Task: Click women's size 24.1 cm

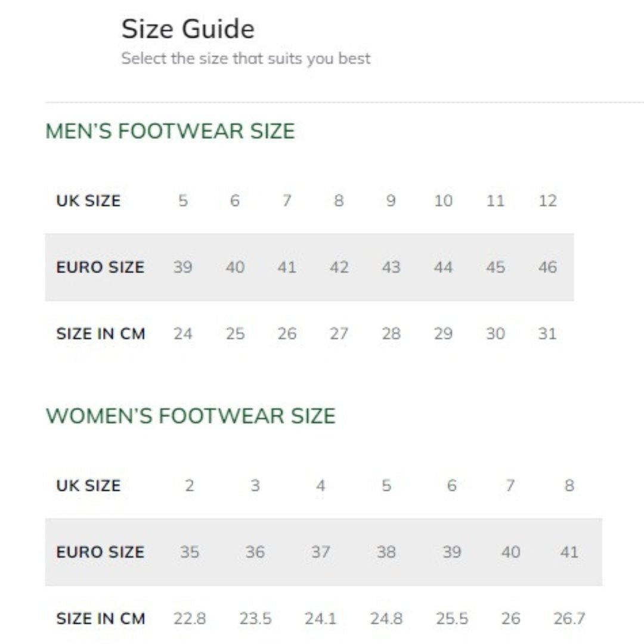Action: pyautogui.click(x=321, y=618)
